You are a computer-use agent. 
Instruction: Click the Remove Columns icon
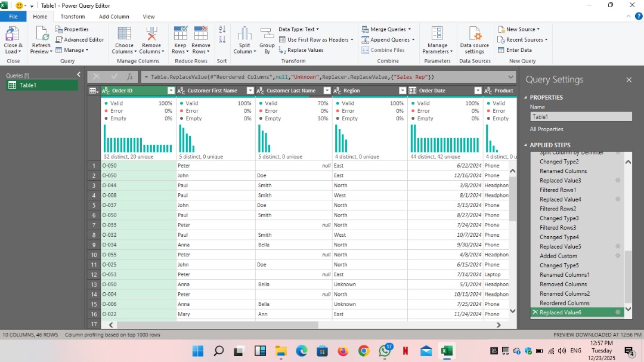pyautogui.click(x=151, y=34)
